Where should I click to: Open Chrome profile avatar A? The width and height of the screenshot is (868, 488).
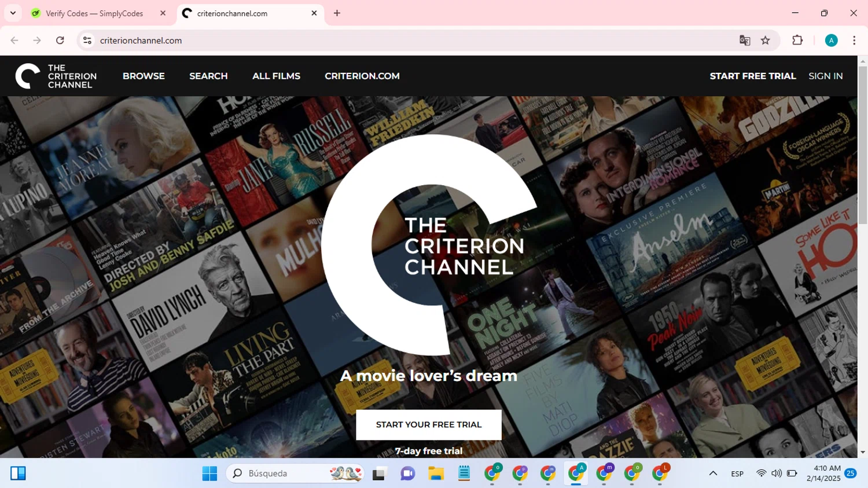(x=832, y=41)
